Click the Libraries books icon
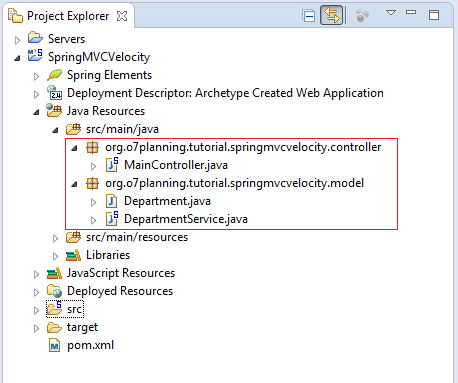 pos(73,255)
